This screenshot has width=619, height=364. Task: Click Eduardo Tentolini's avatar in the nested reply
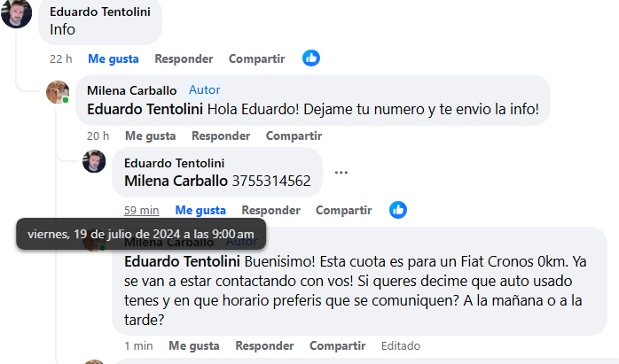94,161
